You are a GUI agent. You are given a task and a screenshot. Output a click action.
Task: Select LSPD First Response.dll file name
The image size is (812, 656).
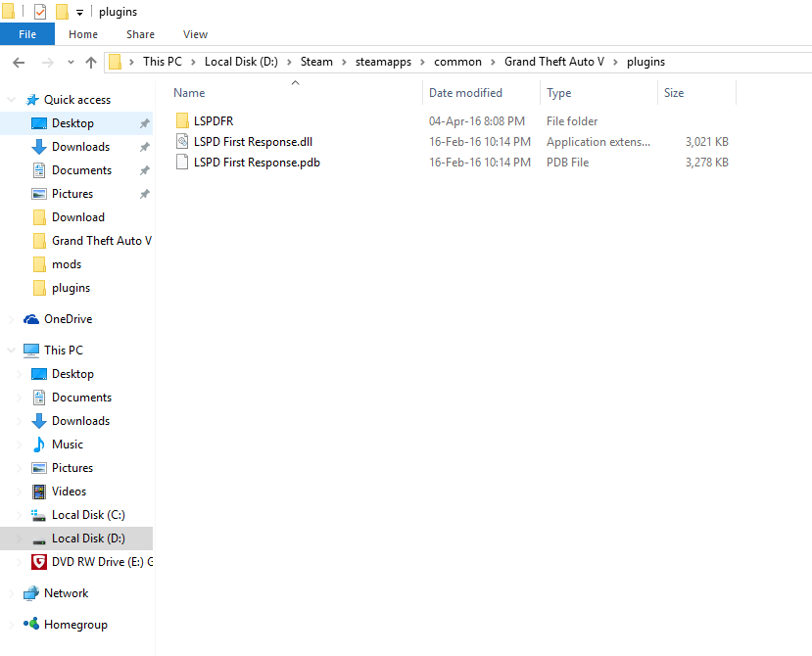coord(253,141)
